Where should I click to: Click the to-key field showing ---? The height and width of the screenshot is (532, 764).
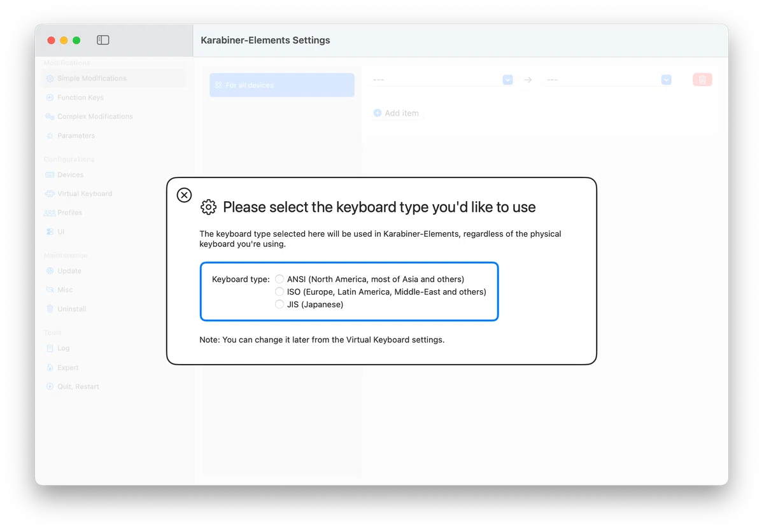(608, 80)
